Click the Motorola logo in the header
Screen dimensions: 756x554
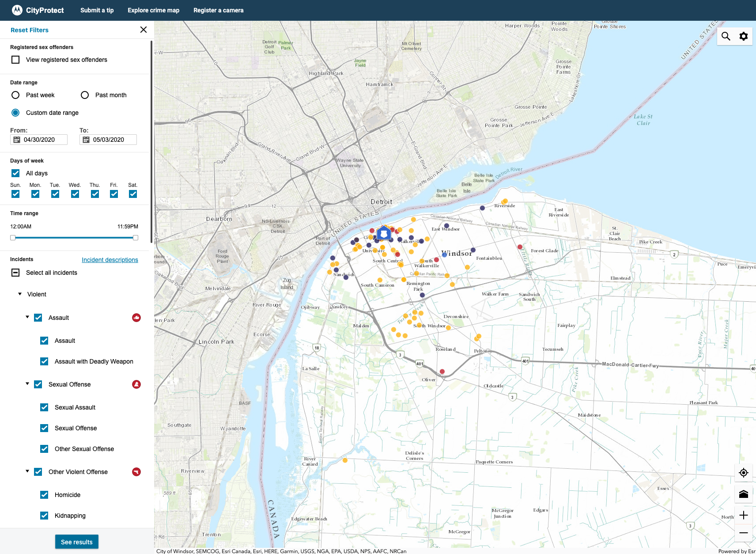click(x=17, y=10)
